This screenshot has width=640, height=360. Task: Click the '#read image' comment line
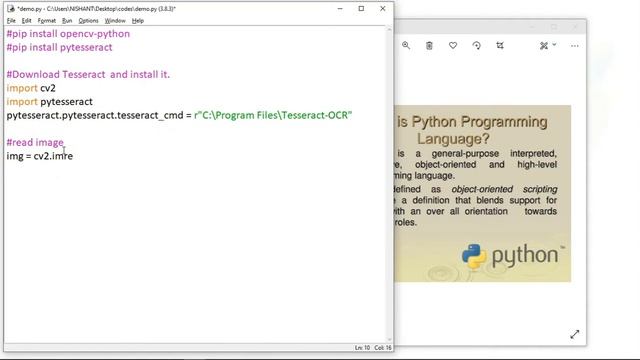[x=35, y=142]
